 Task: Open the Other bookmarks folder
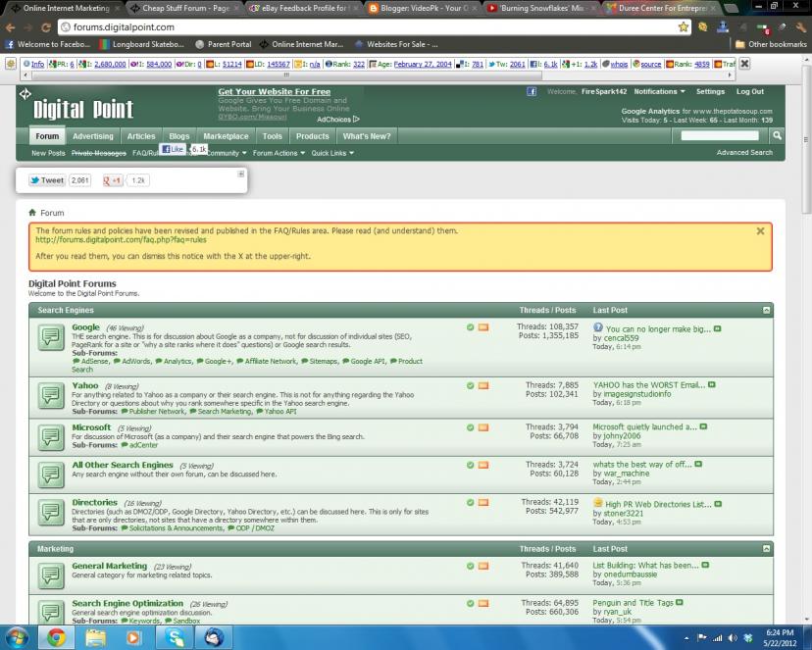click(x=771, y=44)
